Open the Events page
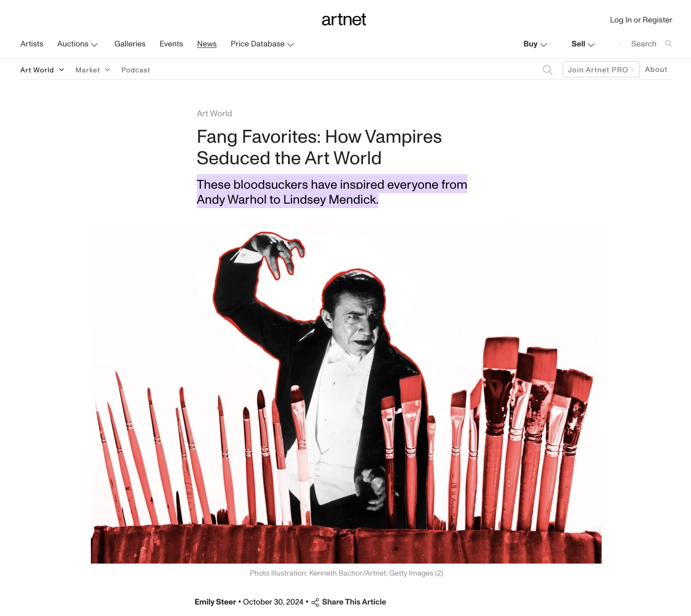 click(x=171, y=44)
